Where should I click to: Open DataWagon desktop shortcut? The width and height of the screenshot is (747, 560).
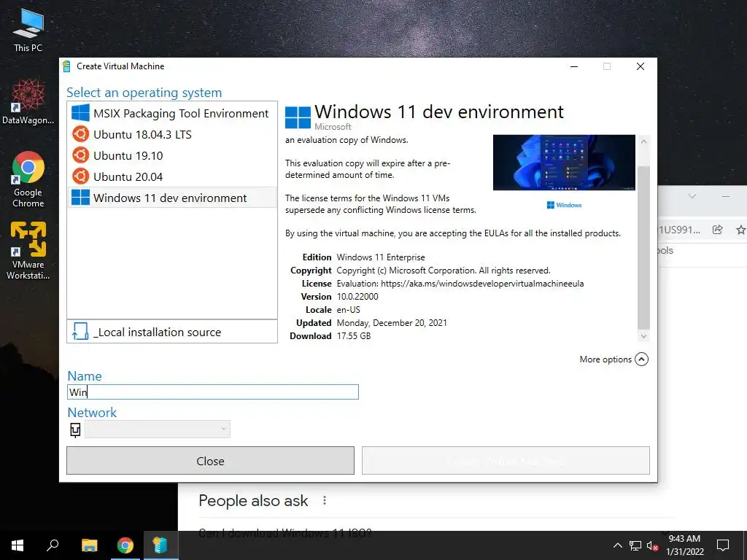coord(28,101)
